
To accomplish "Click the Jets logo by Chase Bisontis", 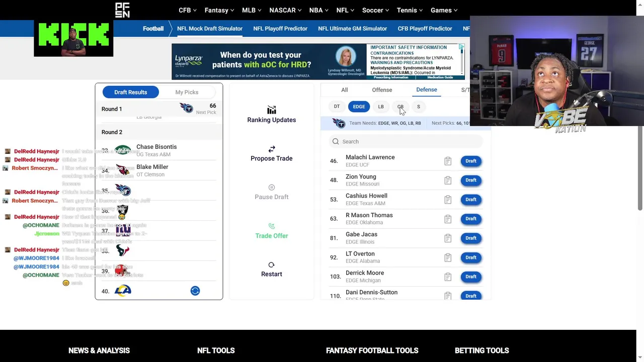I will pos(123,150).
